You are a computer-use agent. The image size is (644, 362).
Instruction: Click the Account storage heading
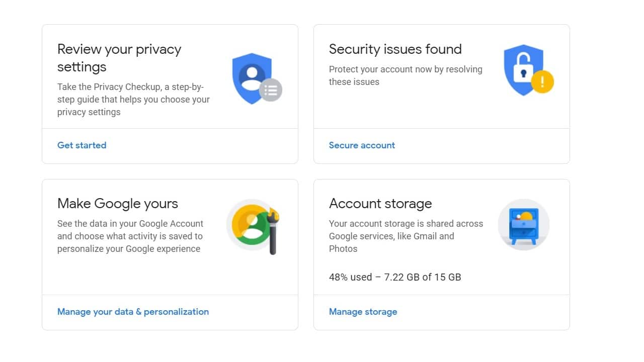pos(380,204)
